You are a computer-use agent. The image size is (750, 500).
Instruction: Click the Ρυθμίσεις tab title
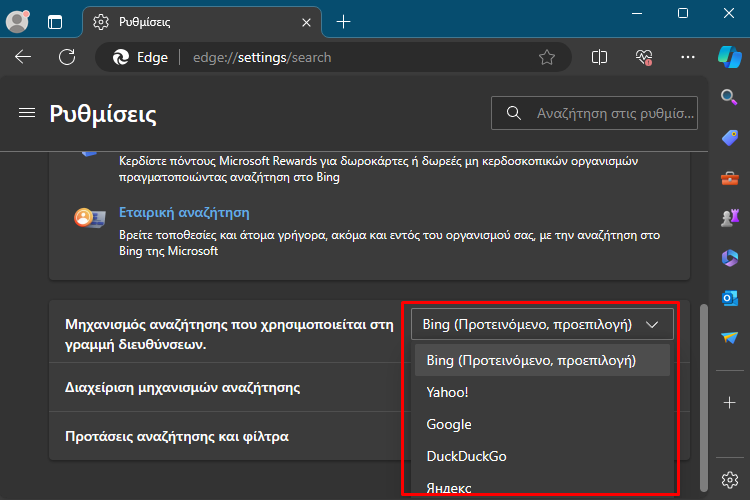tap(144, 22)
